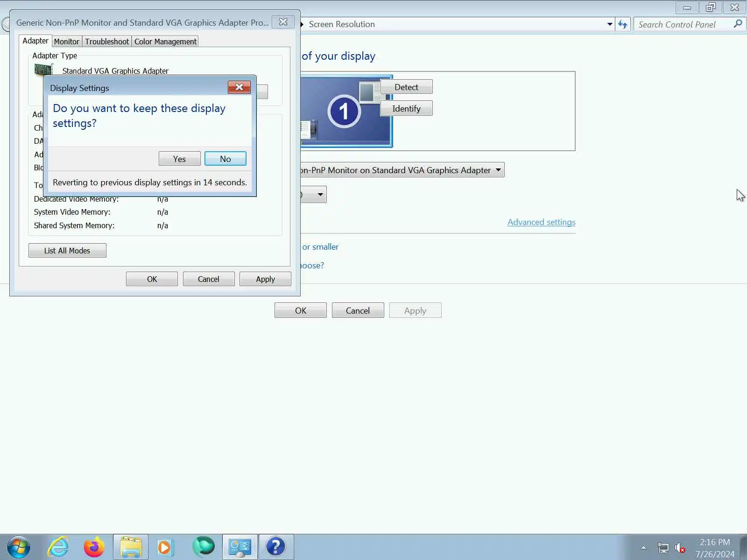The image size is (747, 560).
Task: Select the monitor 1 display thumbnail
Action: [x=345, y=111]
